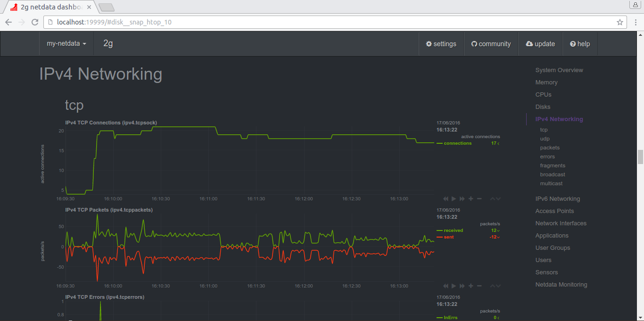Jump to the Sensors section
Screen dimensions: 644x321
(547, 272)
